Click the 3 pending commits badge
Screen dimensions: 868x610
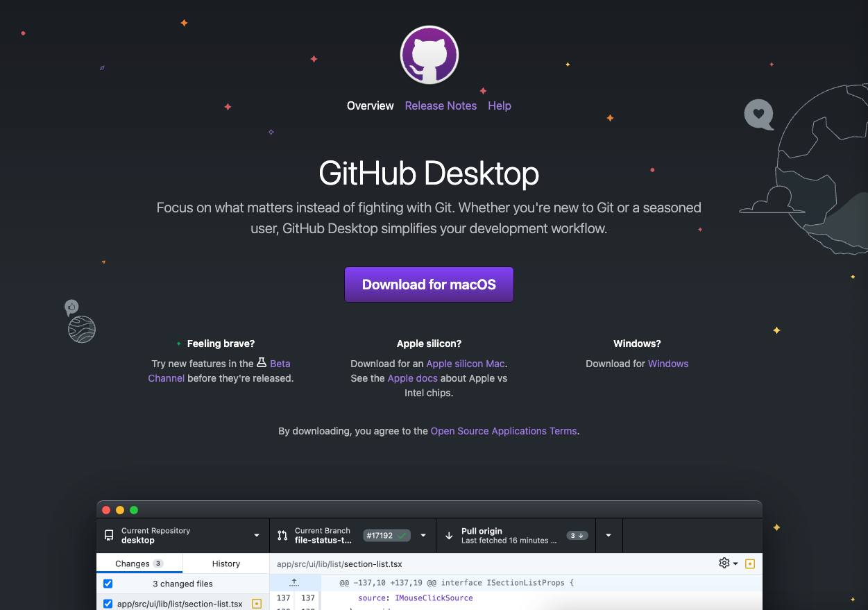(577, 535)
